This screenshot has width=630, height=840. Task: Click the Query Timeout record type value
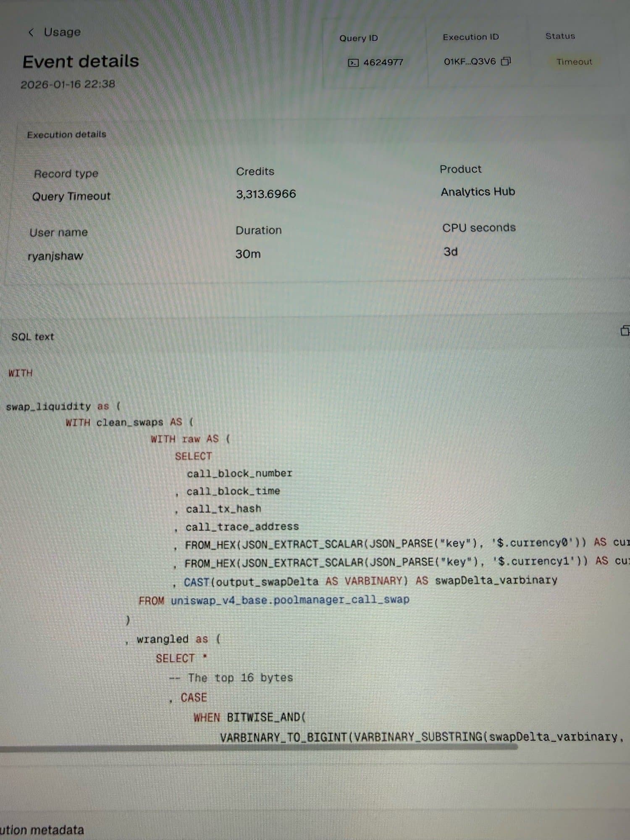point(71,196)
